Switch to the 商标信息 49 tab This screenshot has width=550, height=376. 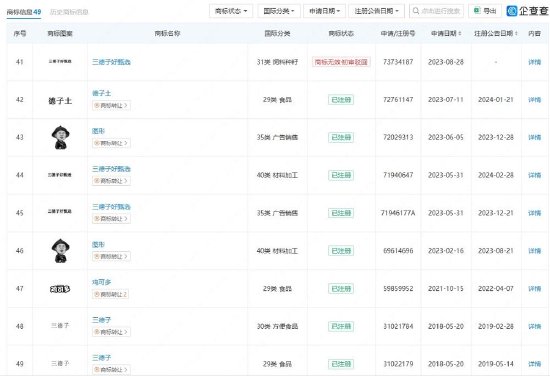click(x=24, y=12)
